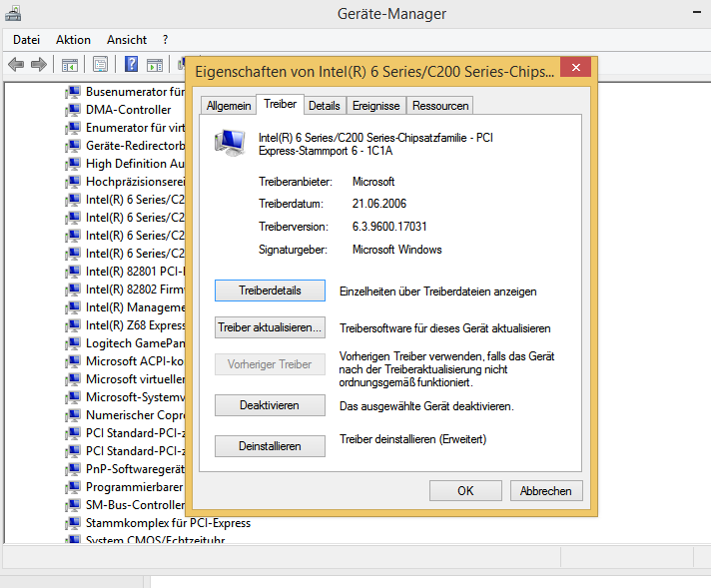Viewport: 711px width, 588px height.
Task: Click the device icon beside Microsoft virtueller
Action: click(x=73, y=379)
